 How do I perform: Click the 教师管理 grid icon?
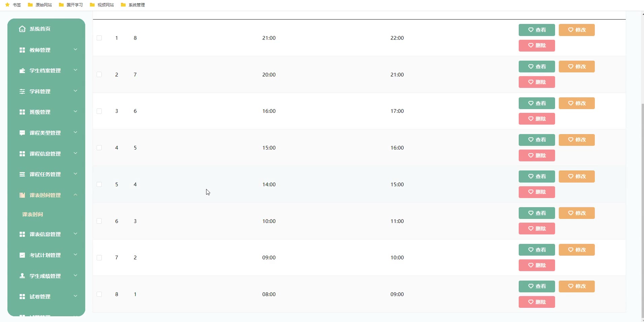coord(22,50)
